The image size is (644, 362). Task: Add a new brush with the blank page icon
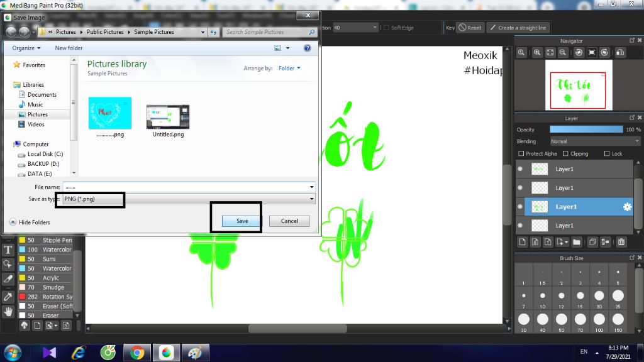click(37, 326)
